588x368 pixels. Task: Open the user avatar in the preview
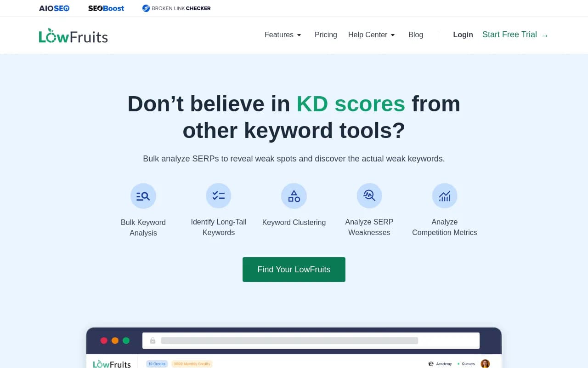[486, 363]
